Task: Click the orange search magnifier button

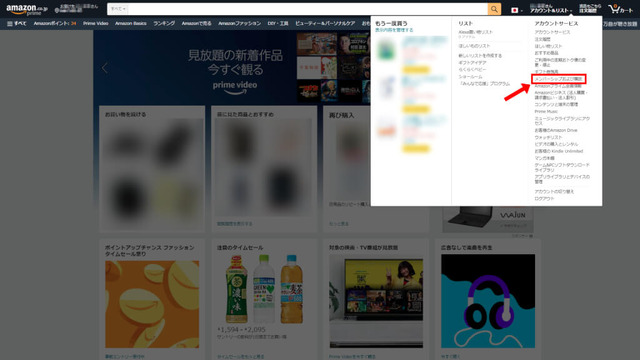Action: click(494, 9)
